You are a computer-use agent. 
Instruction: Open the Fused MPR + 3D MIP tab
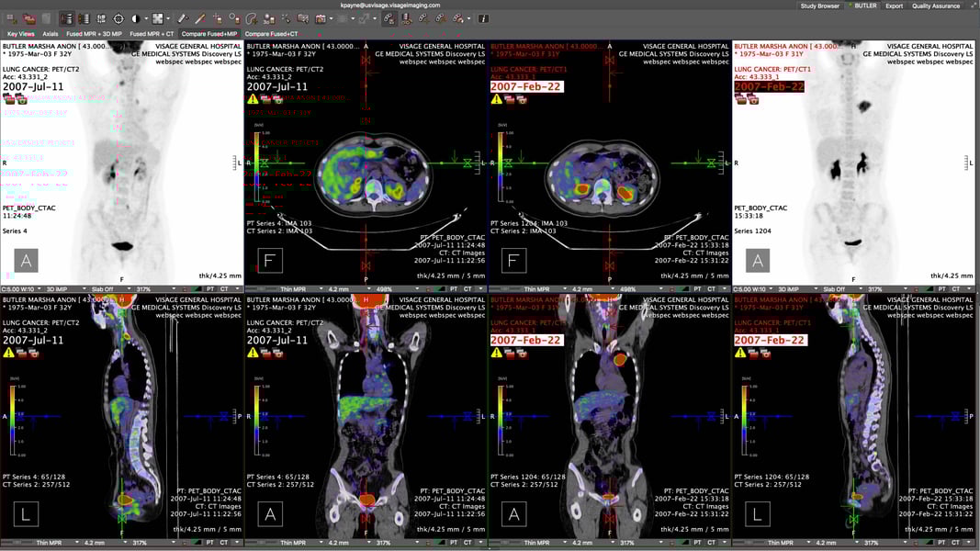coord(94,34)
